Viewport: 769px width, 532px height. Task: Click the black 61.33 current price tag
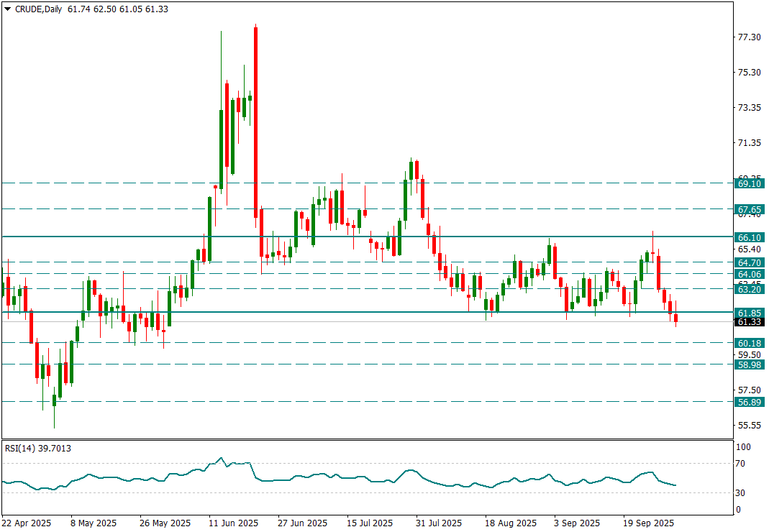pyautogui.click(x=750, y=322)
